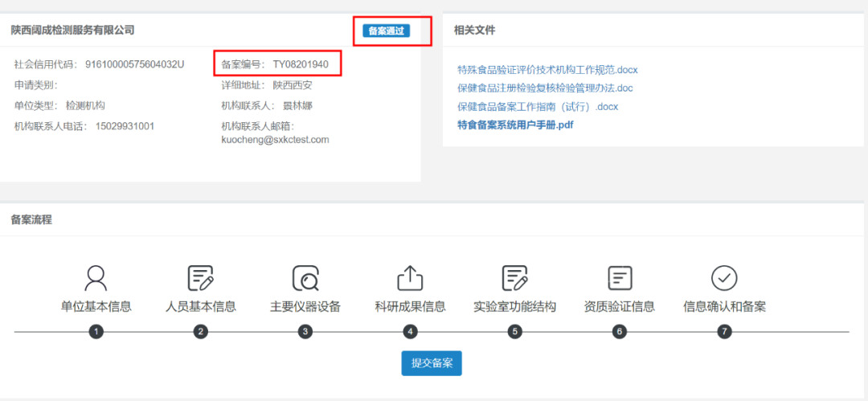
Task: Select step 6 marker
Action: point(620,332)
